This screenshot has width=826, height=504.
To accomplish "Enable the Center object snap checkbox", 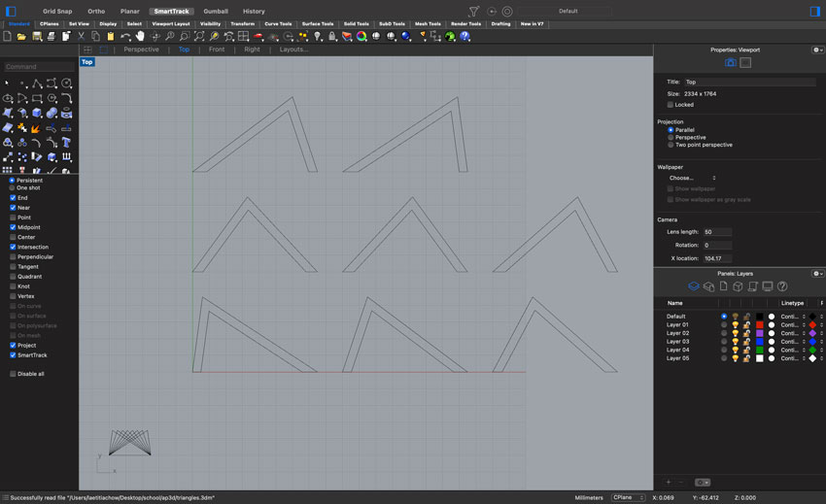I will point(13,237).
